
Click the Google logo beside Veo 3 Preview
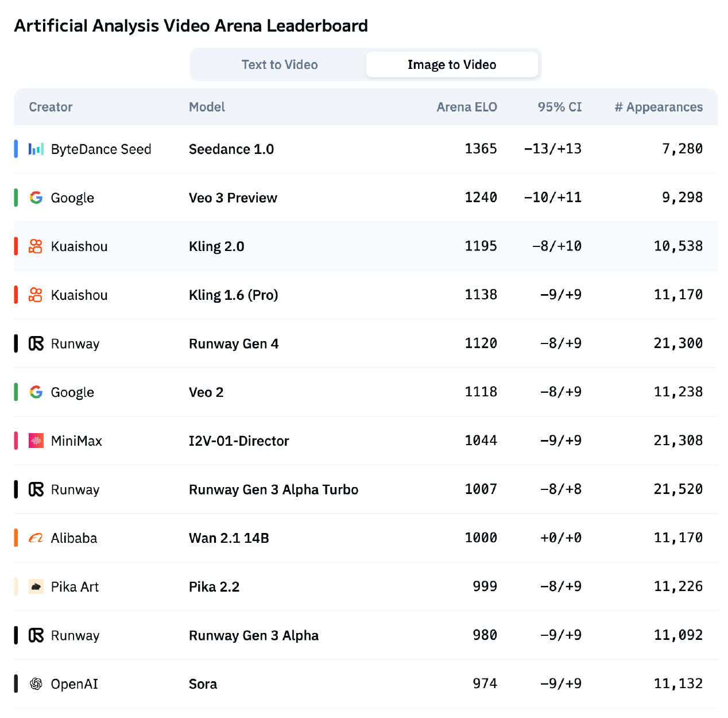tap(36, 198)
